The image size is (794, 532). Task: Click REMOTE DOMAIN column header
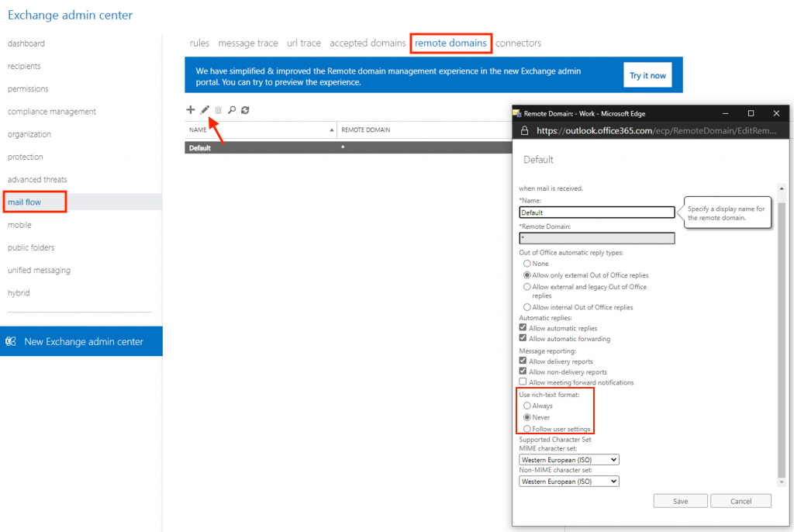[366, 130]
